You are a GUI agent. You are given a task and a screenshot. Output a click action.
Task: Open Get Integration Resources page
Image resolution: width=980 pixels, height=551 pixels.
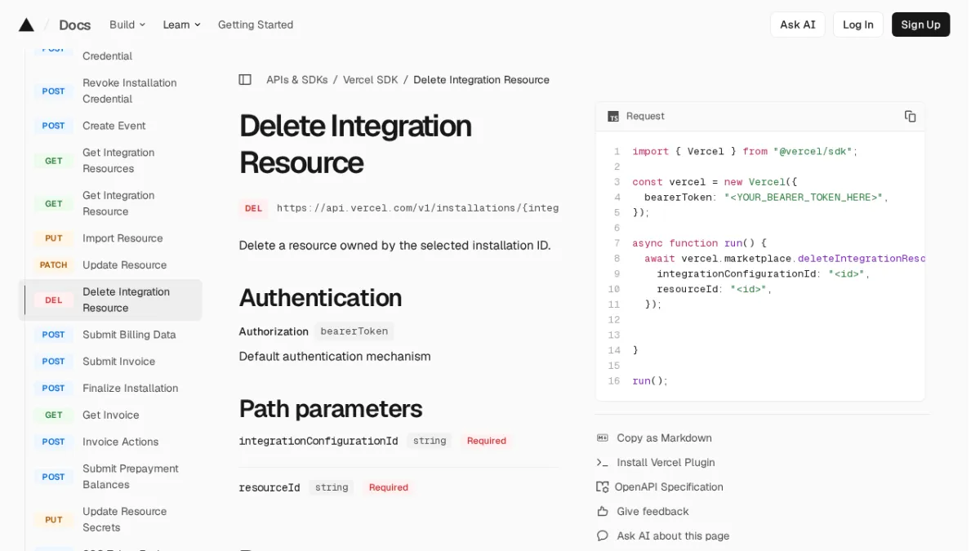[x=118, y=161]
